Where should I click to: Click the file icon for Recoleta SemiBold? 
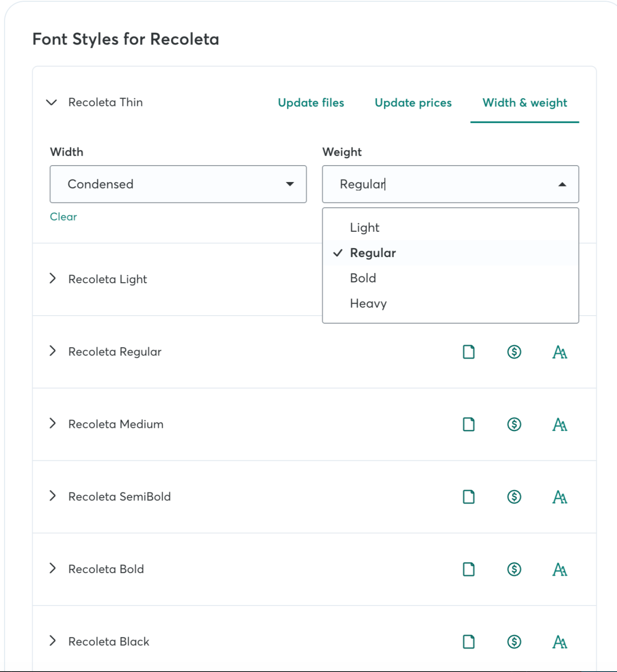click(469, 497)
